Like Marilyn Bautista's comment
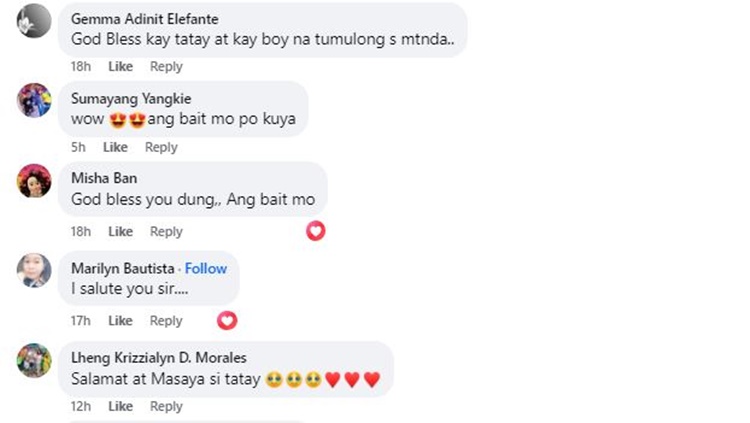Image resolution: width=750 pixels, height=423 pixels. (x=120, y=321)
